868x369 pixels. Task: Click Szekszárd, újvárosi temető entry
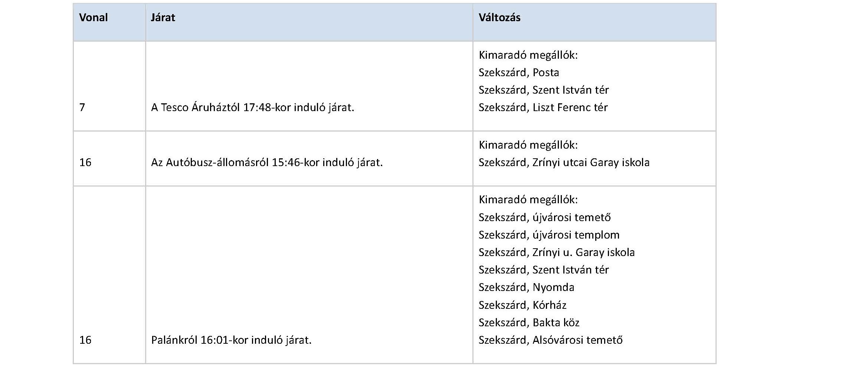tap(545, 217)
